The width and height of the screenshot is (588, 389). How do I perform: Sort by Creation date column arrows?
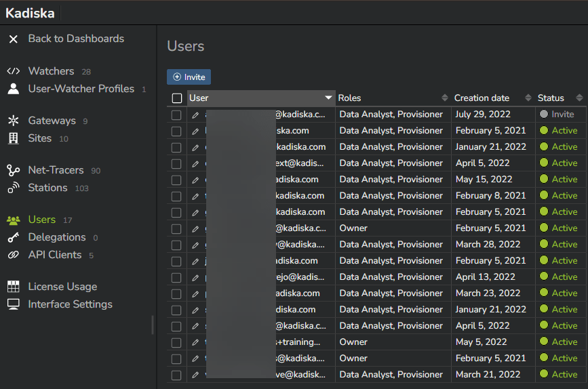[525, 98]
